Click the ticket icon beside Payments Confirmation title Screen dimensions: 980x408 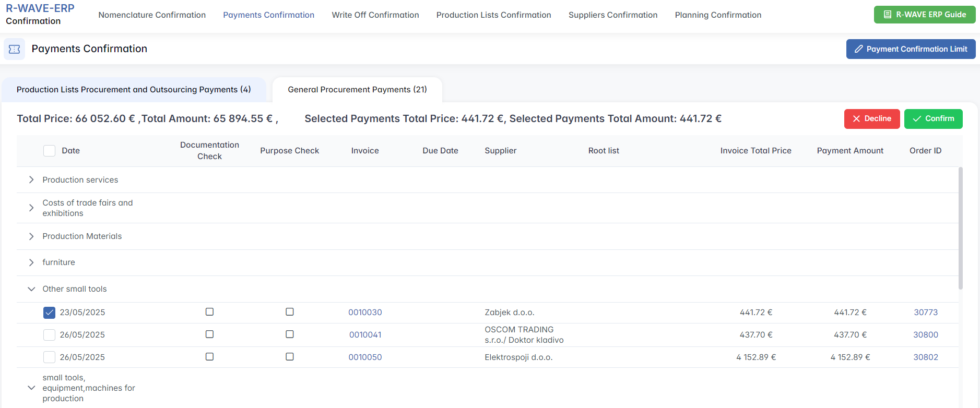tap(14, 49)
